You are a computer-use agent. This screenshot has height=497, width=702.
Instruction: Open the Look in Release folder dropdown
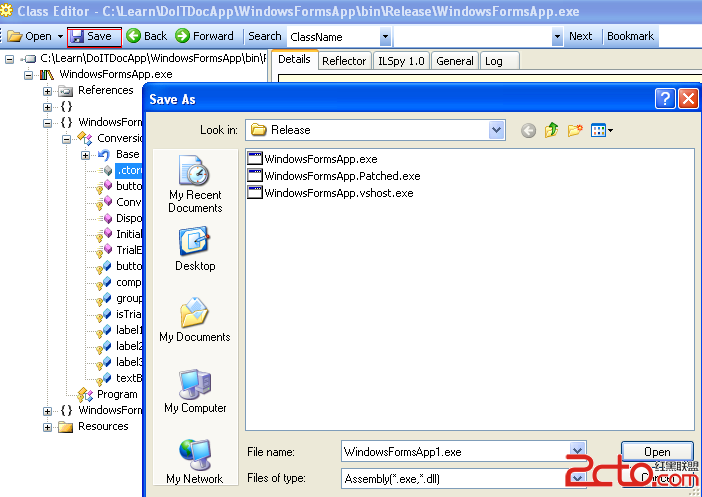point(496,130)
